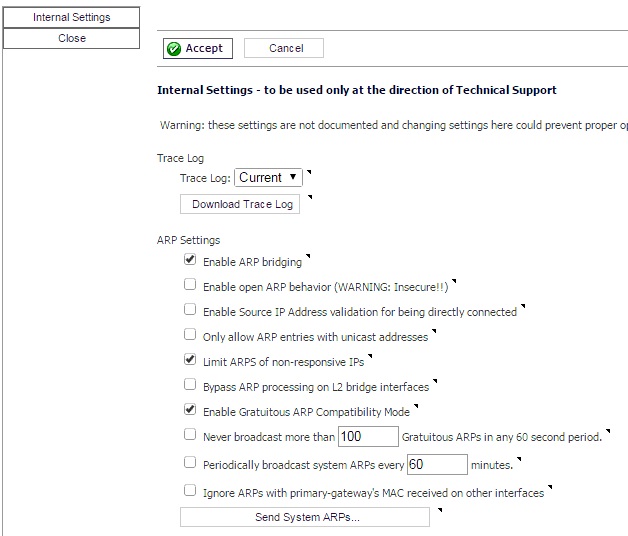This screenshot has height=536, width=628.
Task: Click the broadcast interval minutes field showing 60
Action: tap(437, 464)
